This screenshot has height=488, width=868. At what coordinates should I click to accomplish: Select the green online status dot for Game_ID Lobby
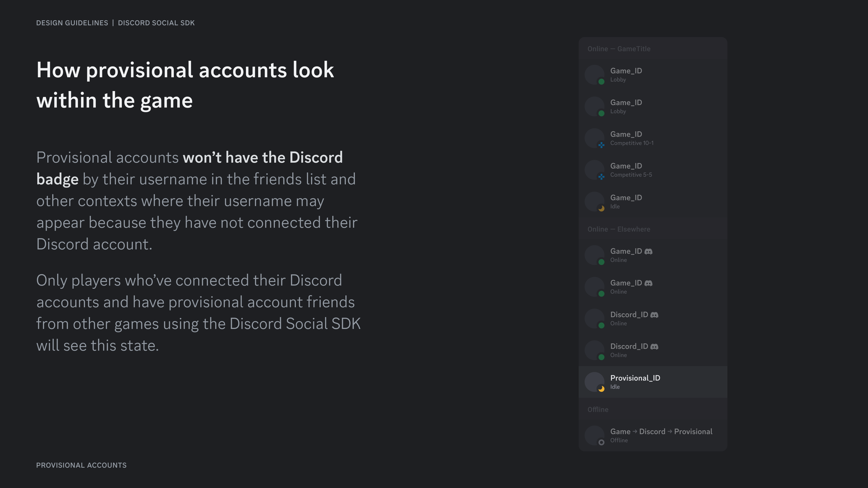(x=601, y=82)
